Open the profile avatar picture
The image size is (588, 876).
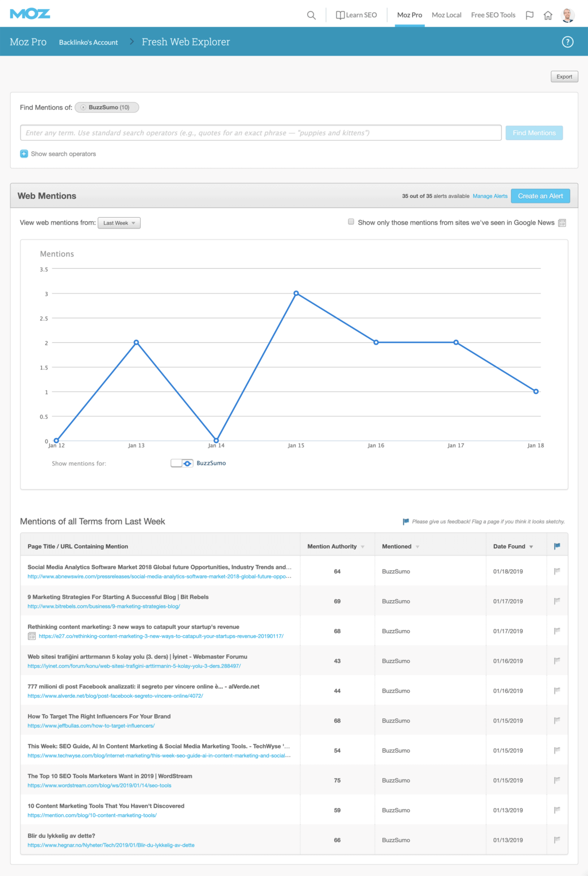click(x=568, y=15)
